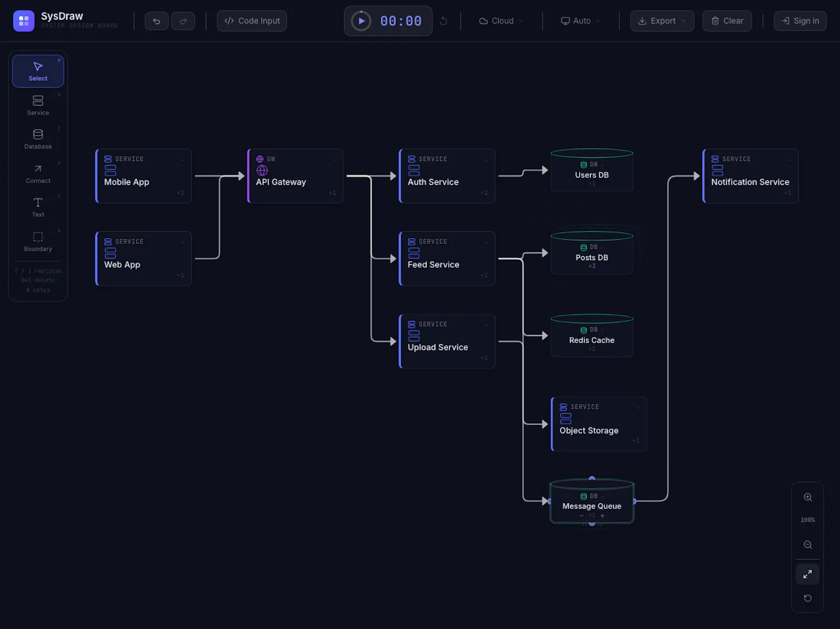Click the Web App server icon
Viewport: 840px width, 629px height.
[x=110, y=253]
